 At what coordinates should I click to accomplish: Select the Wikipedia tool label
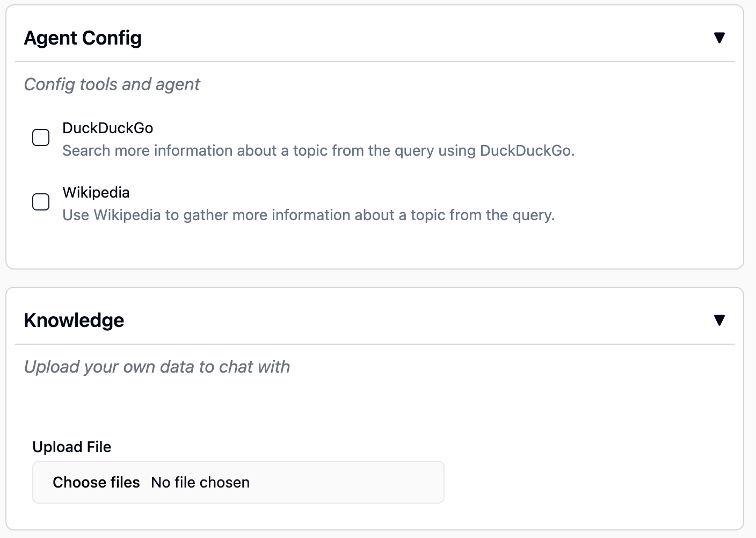[96, 192]
